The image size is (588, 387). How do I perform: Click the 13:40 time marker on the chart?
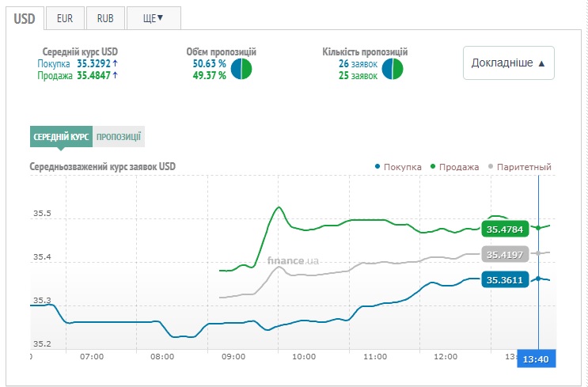click(537, 359)
